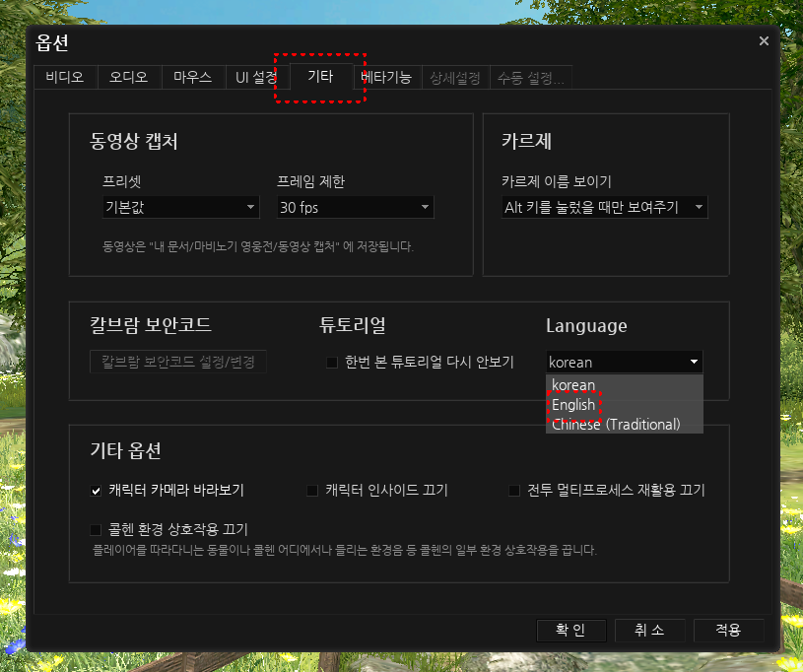Switch to the 비디오 tab

click(x=65, y=77)
